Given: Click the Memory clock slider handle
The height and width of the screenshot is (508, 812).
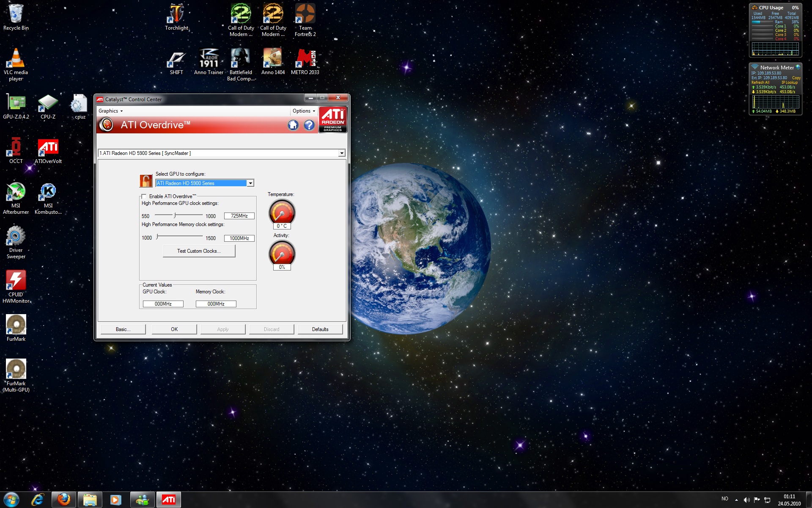Looking at the screenshot, I should pyautogui.click(x=157, y=237).
